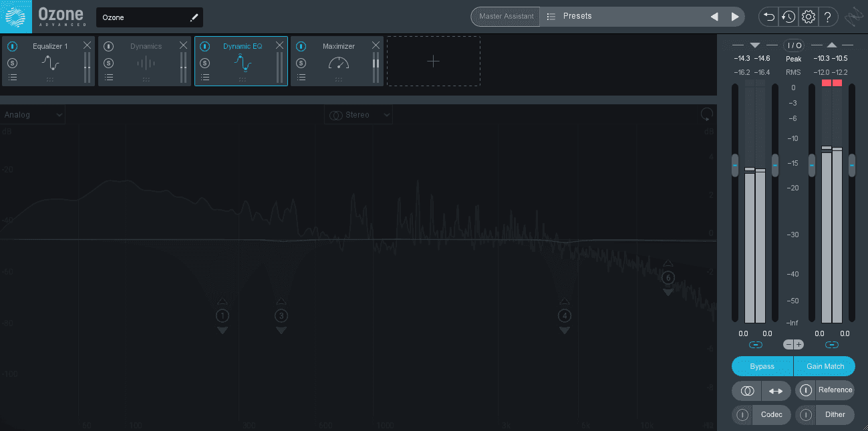Viewport: 868px width, 431px height.
Task: Solo the Dynamic EQ module
Action: coord(205,63)
